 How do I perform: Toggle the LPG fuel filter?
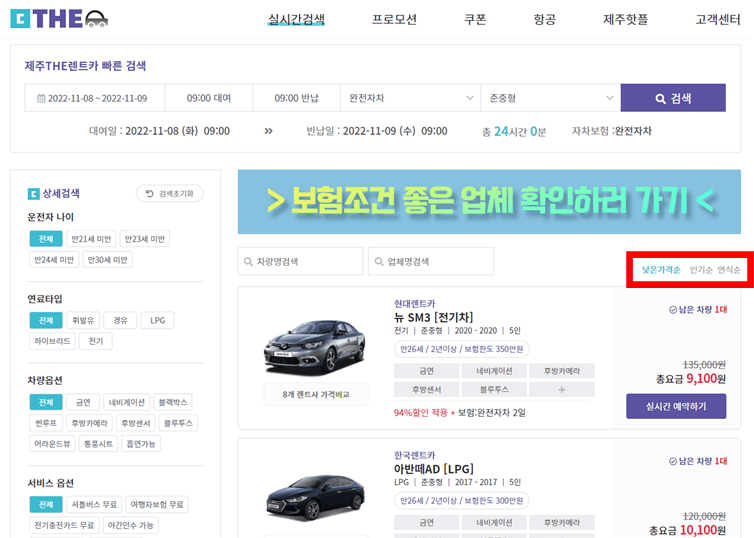click(x=157, y=320)
